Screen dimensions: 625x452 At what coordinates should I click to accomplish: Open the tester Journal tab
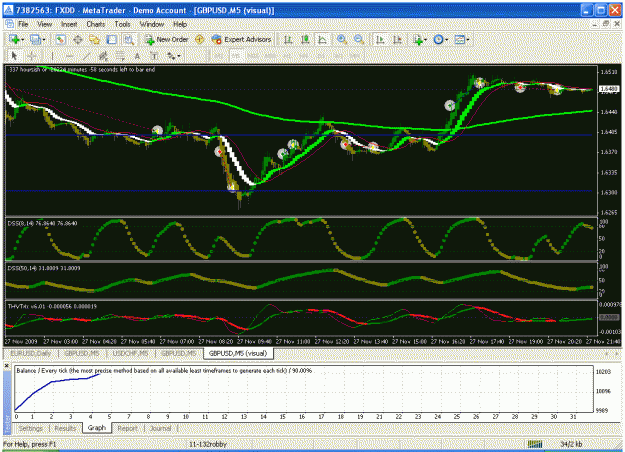(x=161, y=428)
